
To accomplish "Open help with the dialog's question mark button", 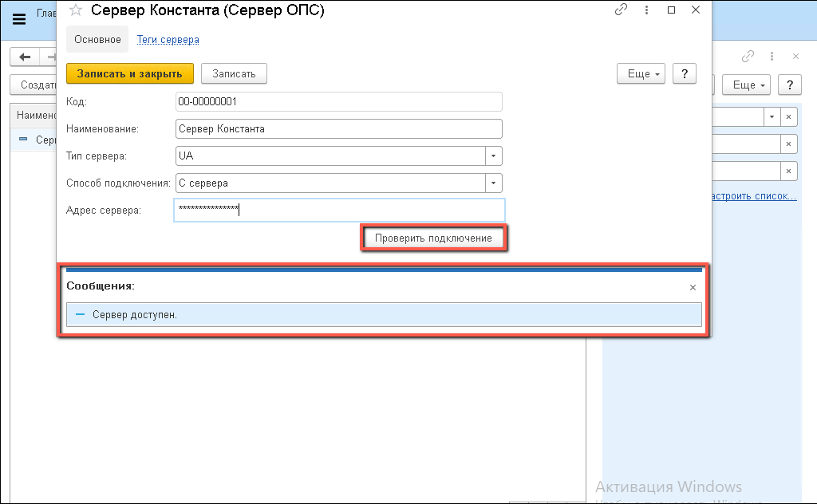I will coord(685,73).
